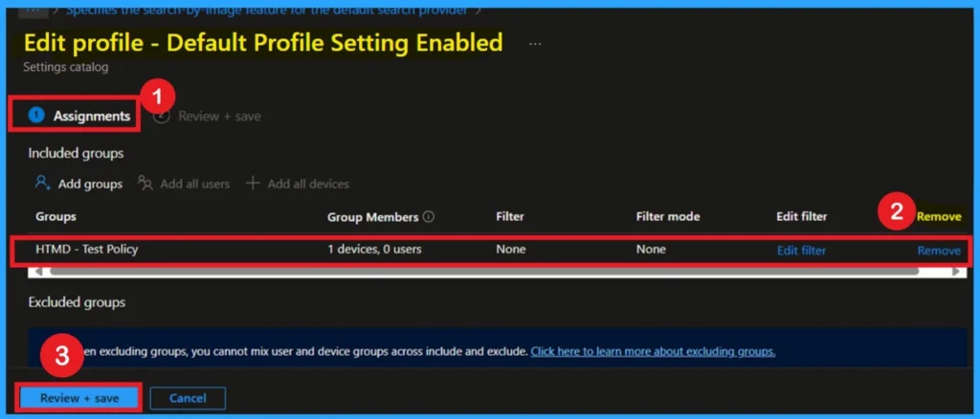Viewport: 980px width, 419px height.
Task: Open the more options ellipsis beside title
Action: [x=535, y=44]
